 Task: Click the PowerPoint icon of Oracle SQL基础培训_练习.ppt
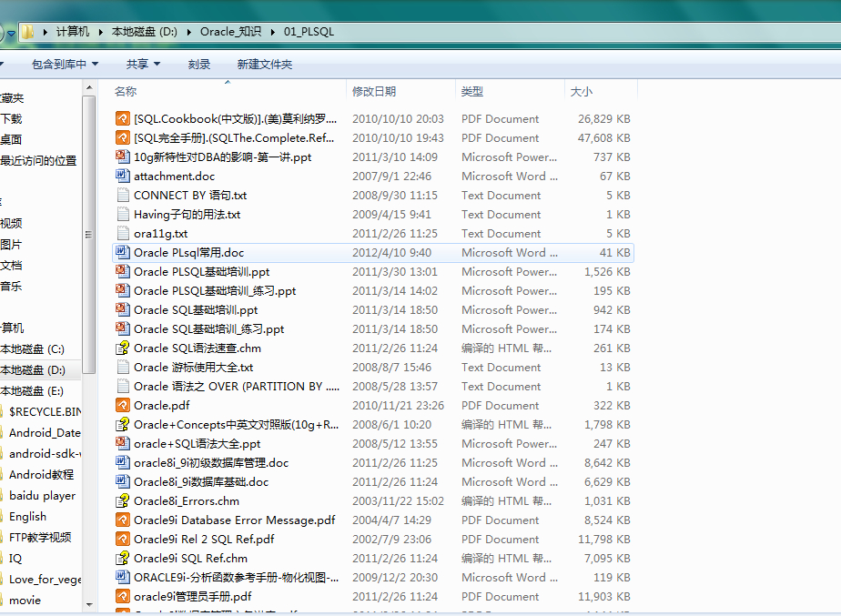(x=123, y=328)
